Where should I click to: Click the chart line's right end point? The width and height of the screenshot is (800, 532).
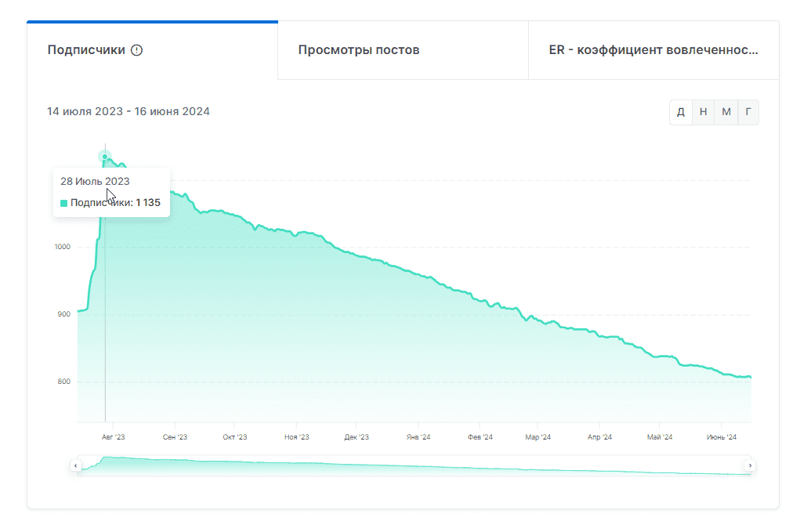click(750, 378)
